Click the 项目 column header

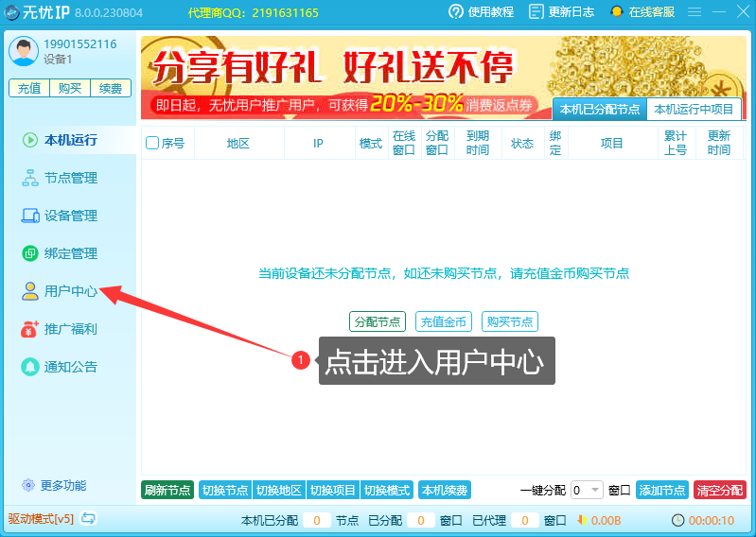click(612, 143)
